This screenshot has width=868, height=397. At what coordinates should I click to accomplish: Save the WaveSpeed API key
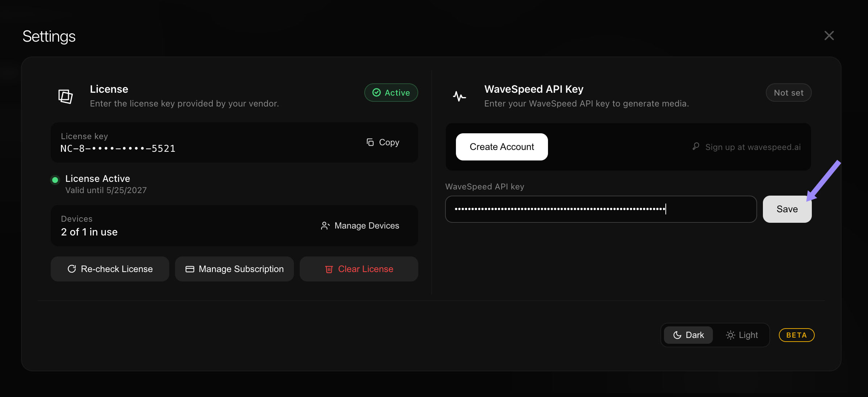tap(787, 209)
